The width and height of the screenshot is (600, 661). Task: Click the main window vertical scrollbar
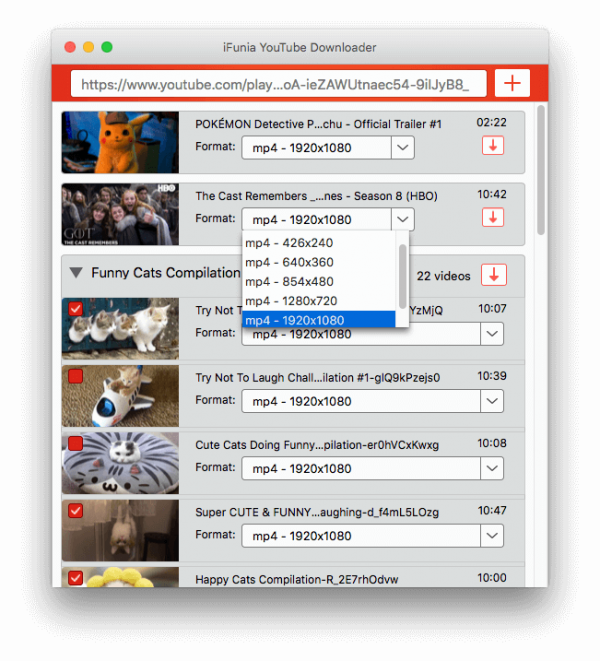click(x=541, y=170)
